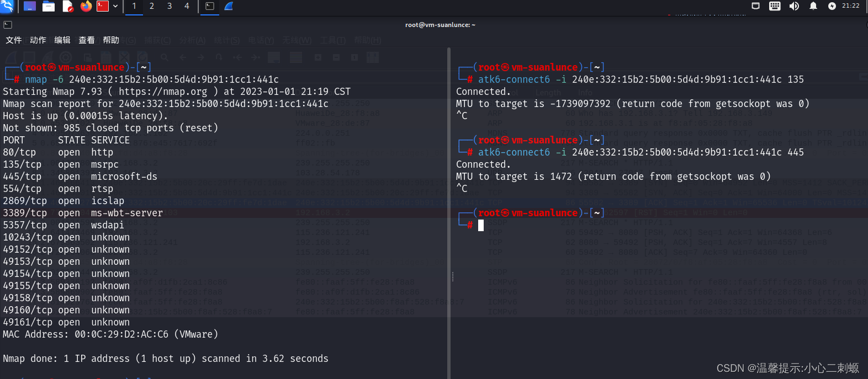Open the 查看 menu
This screenshot has width=868, height=379.
pos(87,40)
